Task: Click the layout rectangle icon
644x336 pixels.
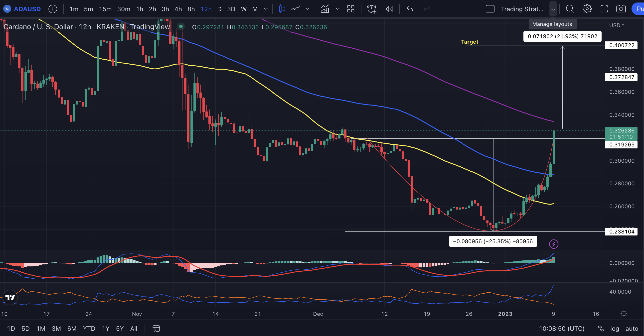Action: pos(490,9)
